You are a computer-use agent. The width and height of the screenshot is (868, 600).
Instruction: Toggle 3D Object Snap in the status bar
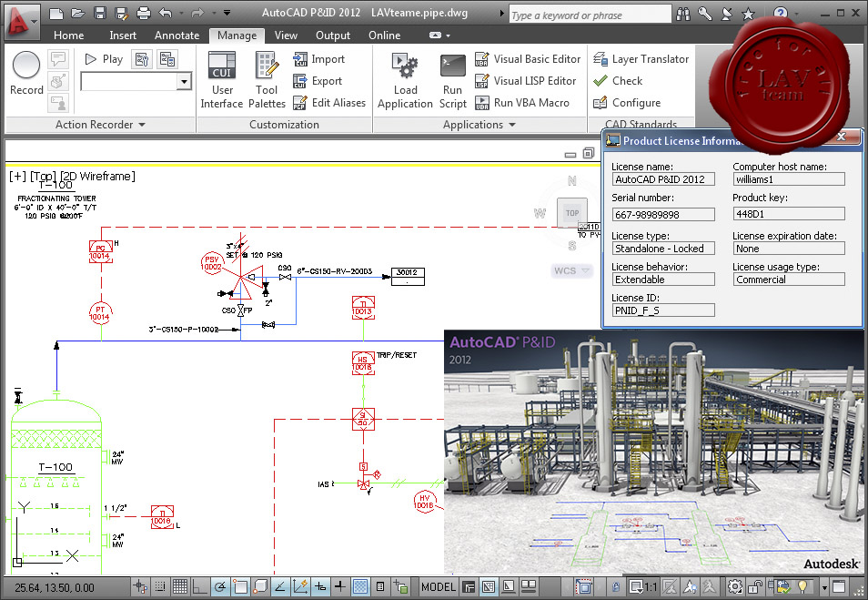point(260,586)
